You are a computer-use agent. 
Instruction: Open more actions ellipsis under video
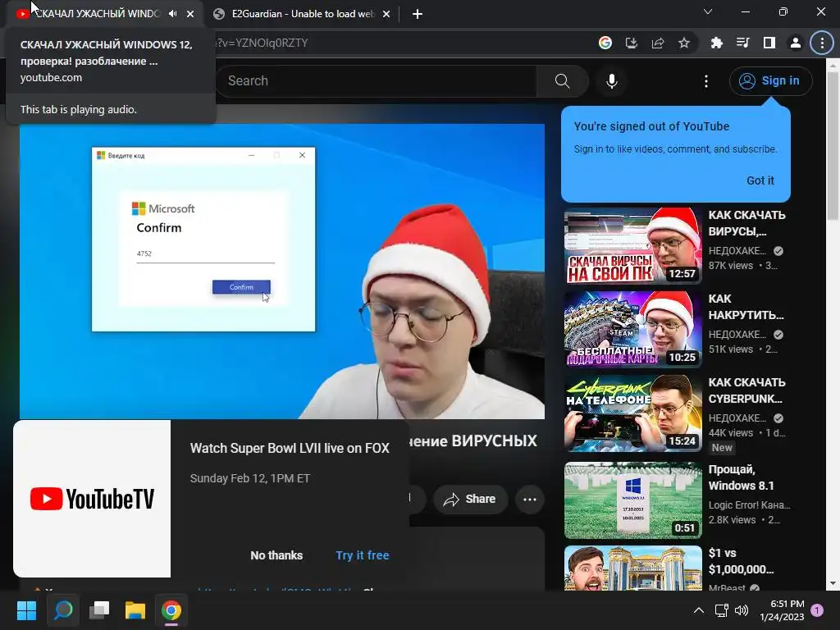tap(530, 500)
